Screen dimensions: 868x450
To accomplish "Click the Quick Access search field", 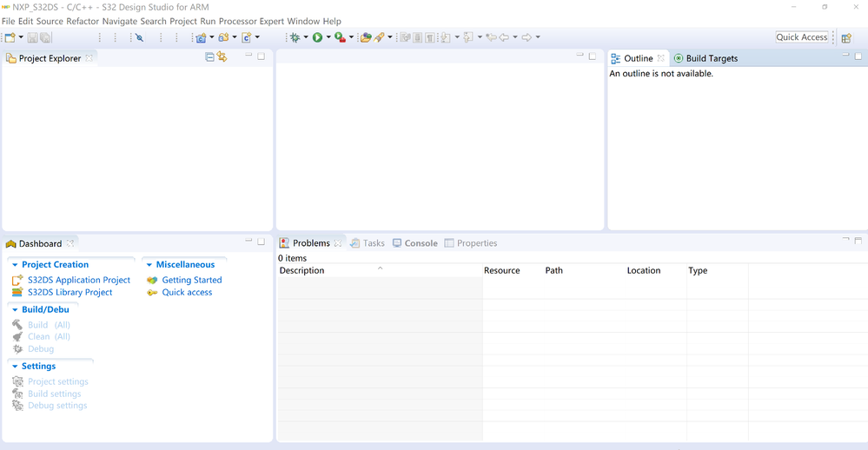I will pyautogui.click(x=802, y=37).
